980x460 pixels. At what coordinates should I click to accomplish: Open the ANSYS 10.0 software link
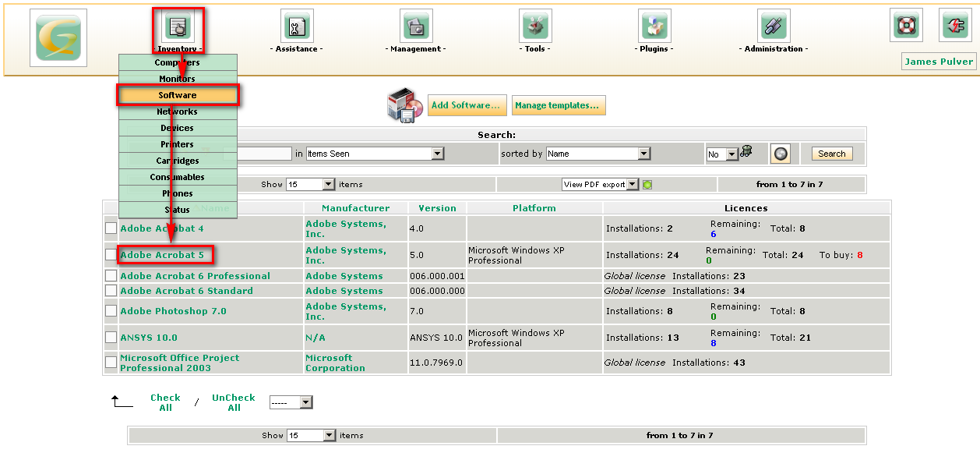(x=149, y=338)
